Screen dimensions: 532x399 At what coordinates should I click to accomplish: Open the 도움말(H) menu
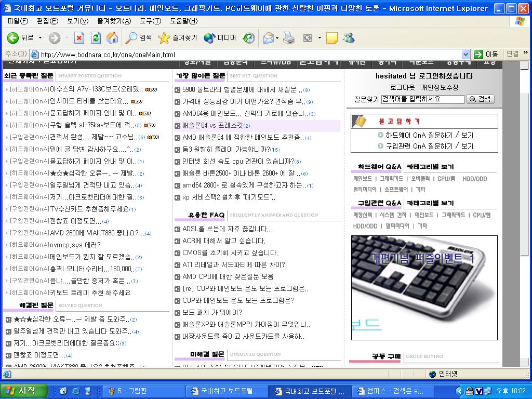click(183, 21)
